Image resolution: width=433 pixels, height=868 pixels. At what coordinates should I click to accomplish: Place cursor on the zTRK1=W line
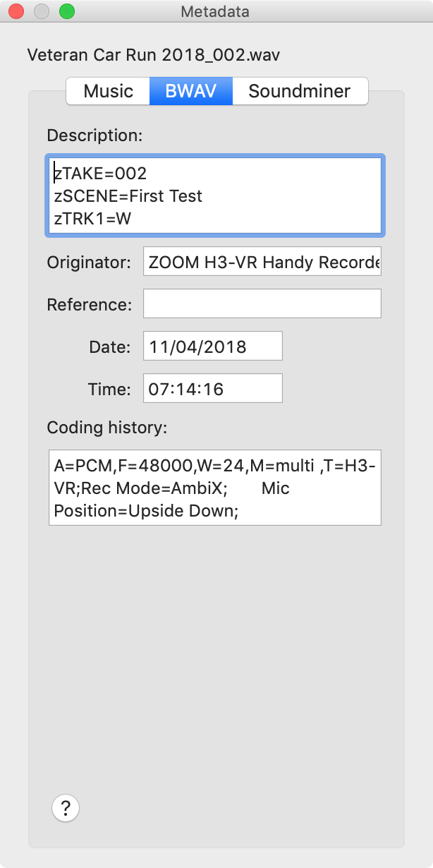[x=93, y=219]
